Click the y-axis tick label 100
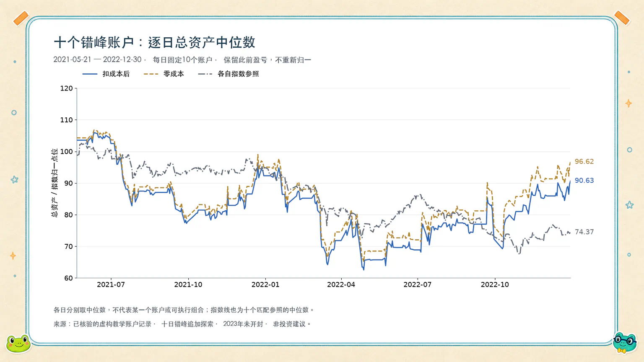The width and height of the screenshot is (644, 362). click(x=66, y=152)
